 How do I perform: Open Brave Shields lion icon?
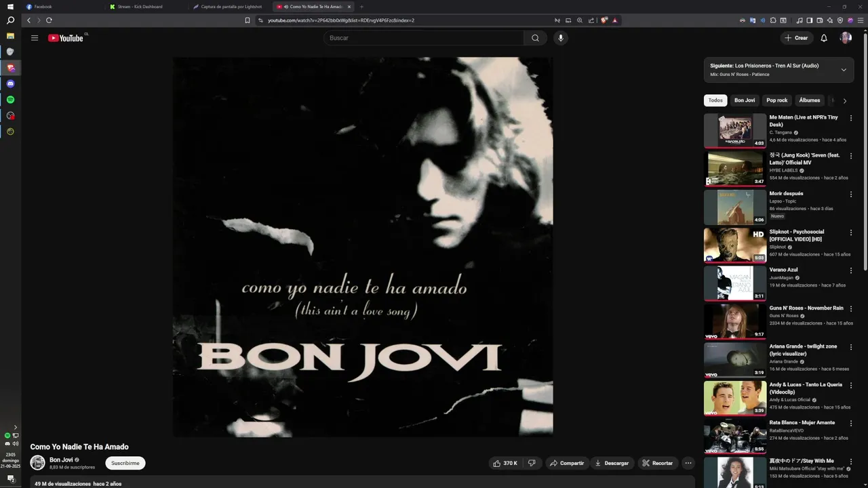click(x=604, y=20)
